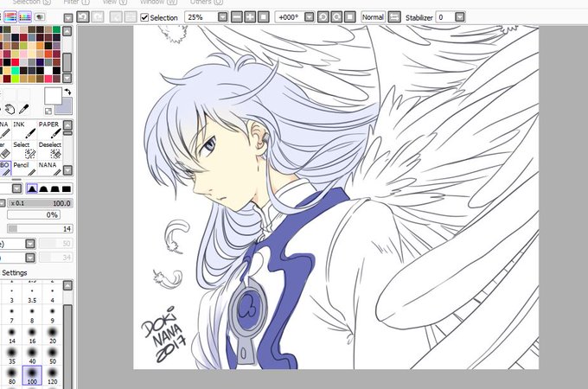Select third brush edge shape

[x=54, y=188]
